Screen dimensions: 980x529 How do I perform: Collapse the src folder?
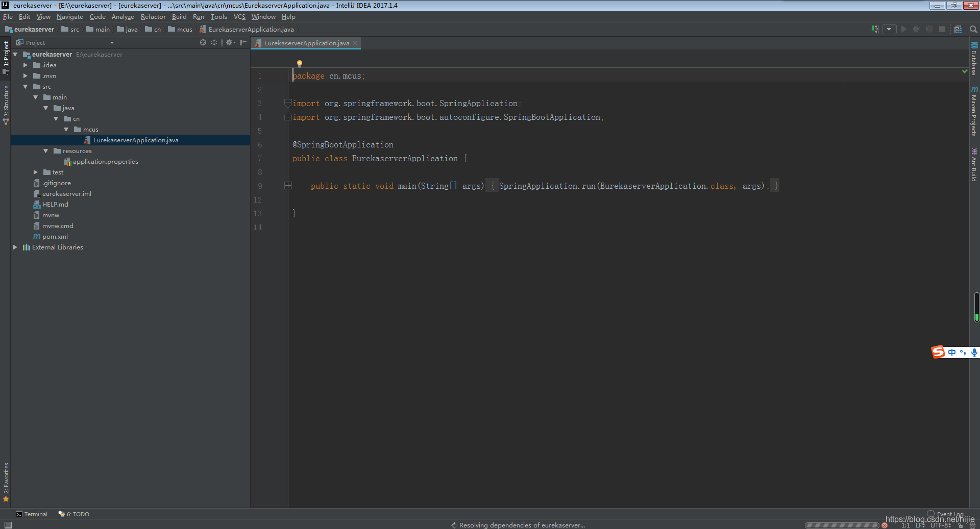(x=26, y=86)
